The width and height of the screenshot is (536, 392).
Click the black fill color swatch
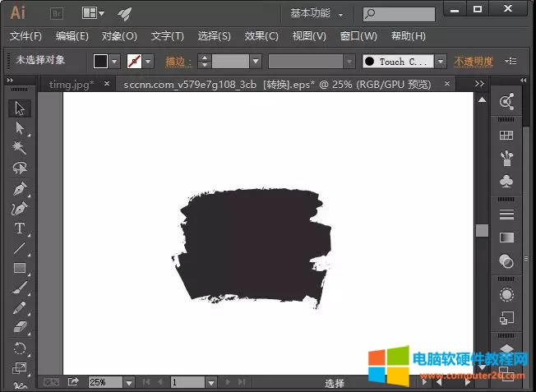click(100, 62)
